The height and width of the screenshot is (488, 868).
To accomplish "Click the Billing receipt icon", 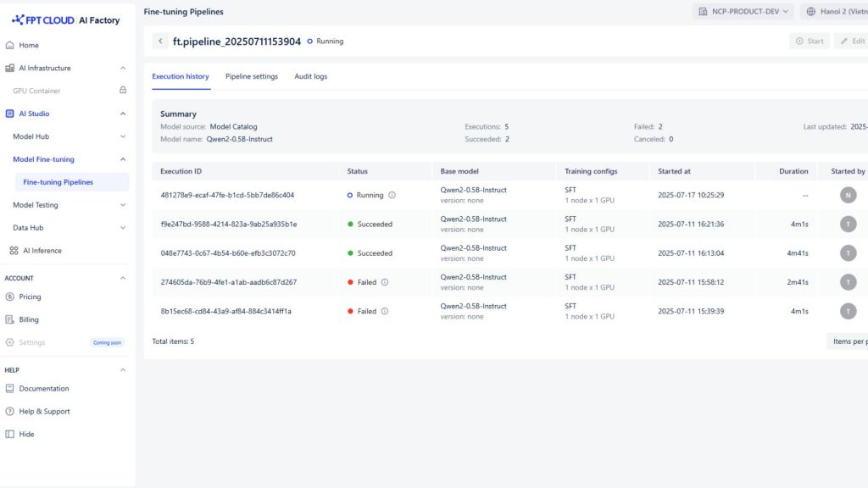I will pos(9,319).
